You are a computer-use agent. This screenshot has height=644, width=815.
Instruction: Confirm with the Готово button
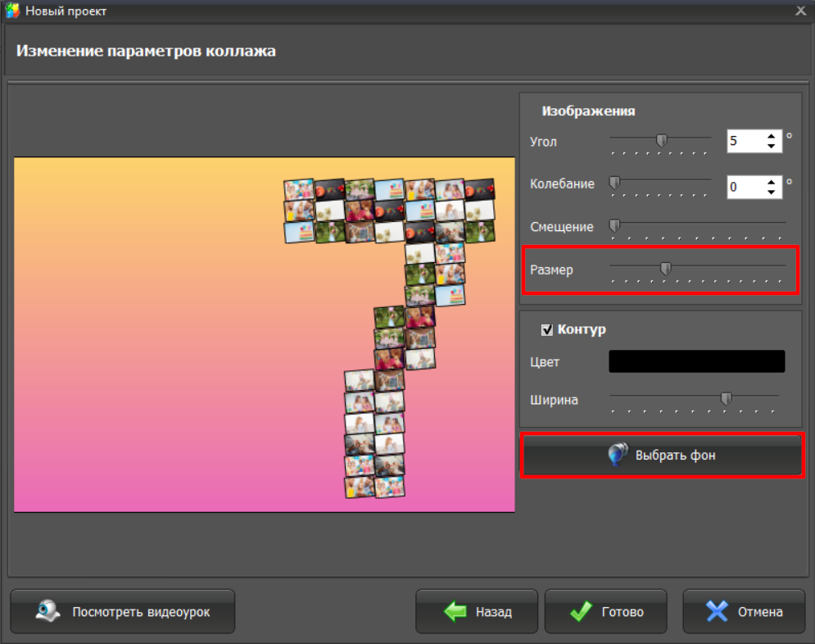point(606,611)
